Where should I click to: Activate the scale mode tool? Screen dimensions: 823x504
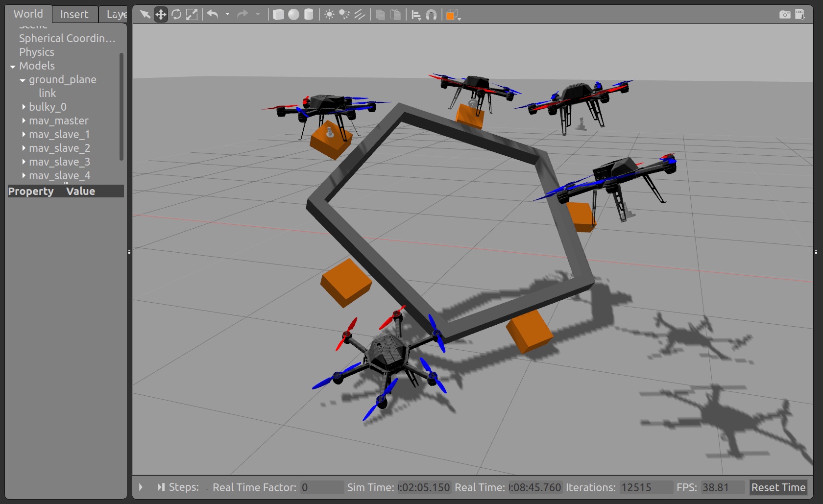[192, 15]
